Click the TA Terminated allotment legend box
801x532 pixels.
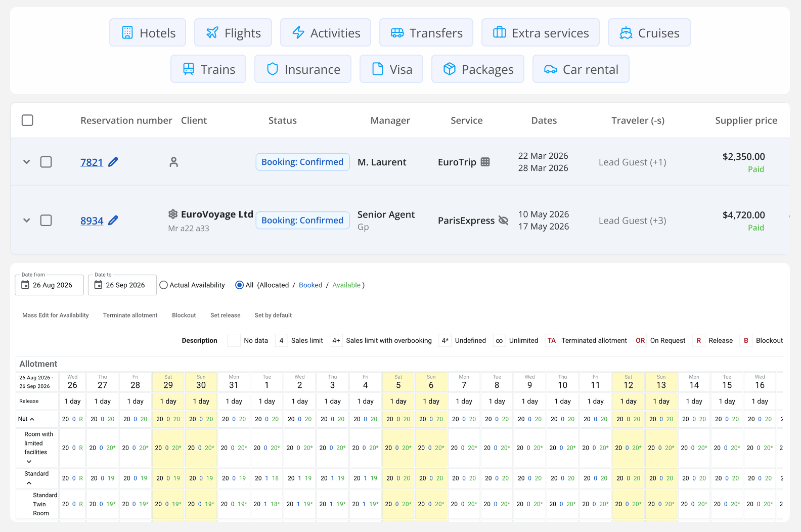[552, 340]
